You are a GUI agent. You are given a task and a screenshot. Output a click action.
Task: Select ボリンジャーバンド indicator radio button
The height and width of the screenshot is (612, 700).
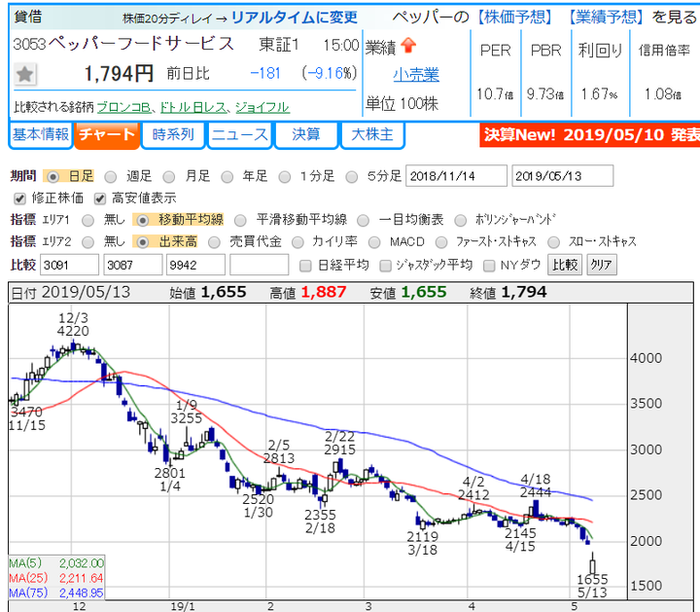click(460, 220)
